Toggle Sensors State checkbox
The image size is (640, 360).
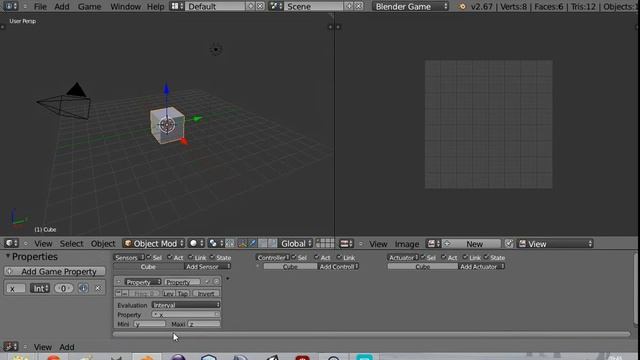tap(212, 257)
